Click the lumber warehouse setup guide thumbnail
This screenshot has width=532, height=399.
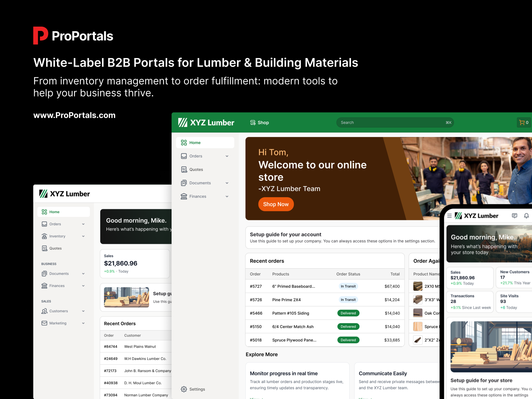pyautogui.click(x=126, y=297)
